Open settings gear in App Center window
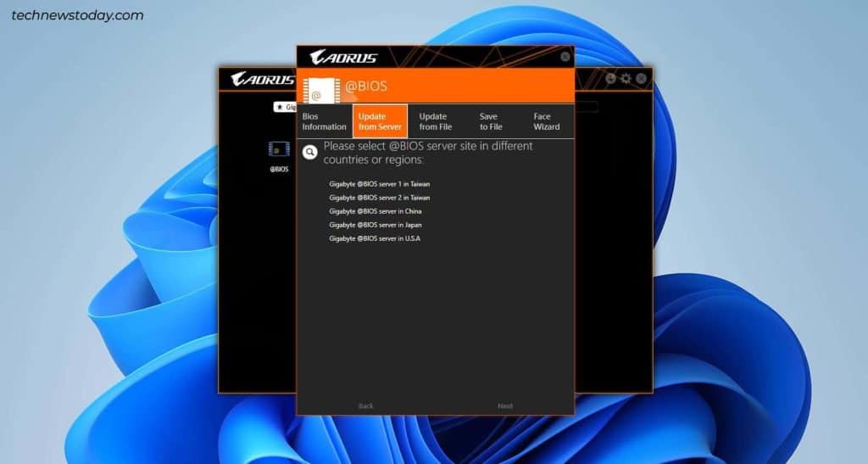 pos(626,78)
